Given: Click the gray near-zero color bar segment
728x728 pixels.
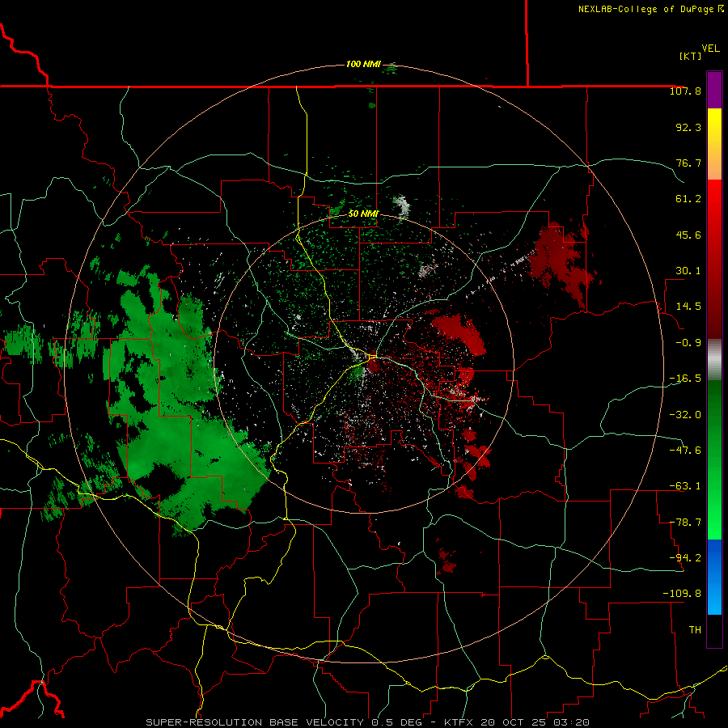Looking at the screenshot, I should pos(714,360).
